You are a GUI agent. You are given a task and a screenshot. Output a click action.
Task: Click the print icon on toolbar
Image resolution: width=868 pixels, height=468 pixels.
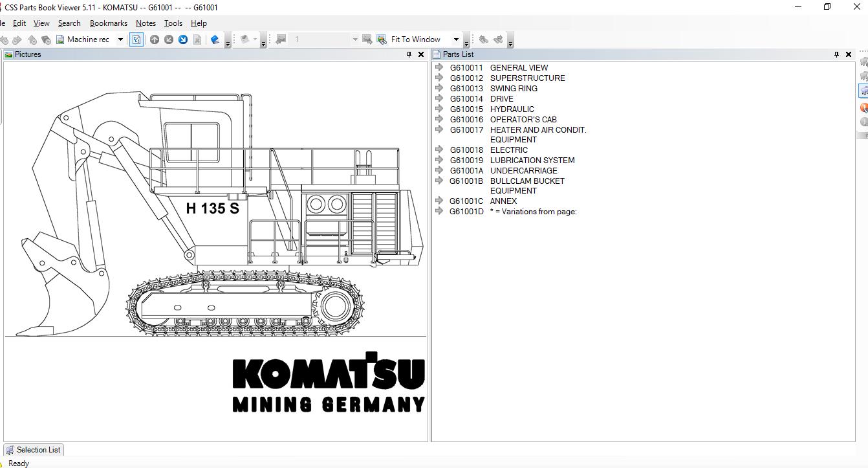click(x=244, y=39)
